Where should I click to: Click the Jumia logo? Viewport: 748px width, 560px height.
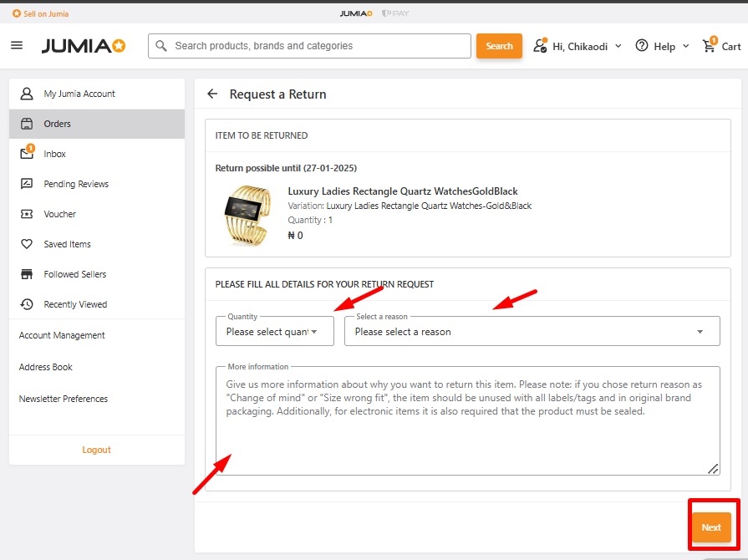click(x=84, y=46)
